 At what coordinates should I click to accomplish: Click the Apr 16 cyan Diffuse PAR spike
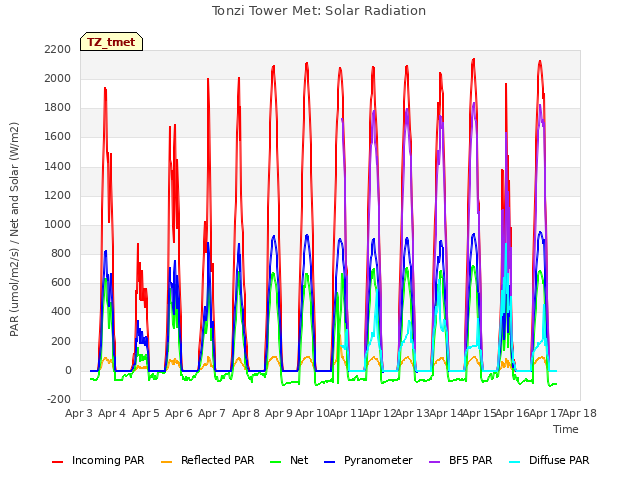[x=506, y=245]
